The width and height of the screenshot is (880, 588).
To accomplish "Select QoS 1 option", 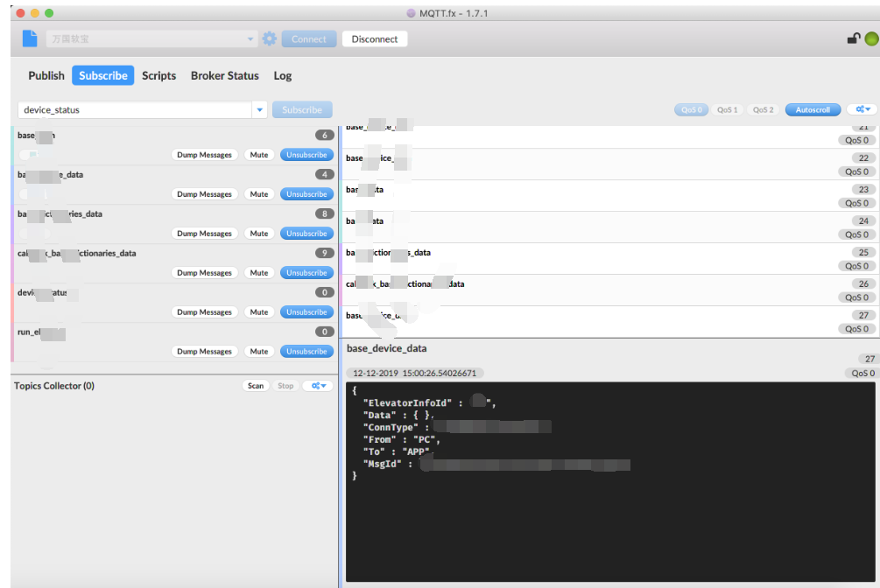I will click(x=728, y=109).
